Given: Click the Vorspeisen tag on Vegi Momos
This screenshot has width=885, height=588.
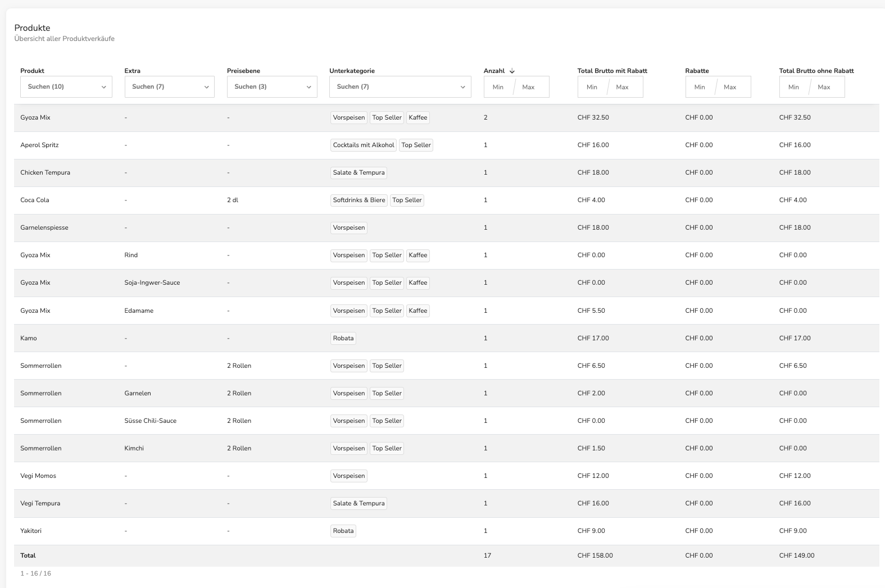Looking at the screenshot, I should (349, 476).
